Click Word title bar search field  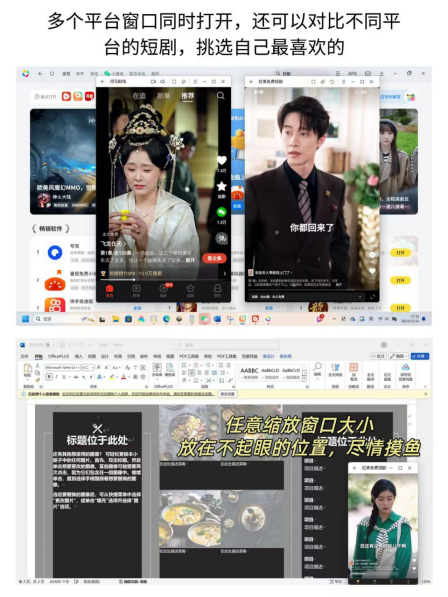pyautogui.click(x=226, y=345)
